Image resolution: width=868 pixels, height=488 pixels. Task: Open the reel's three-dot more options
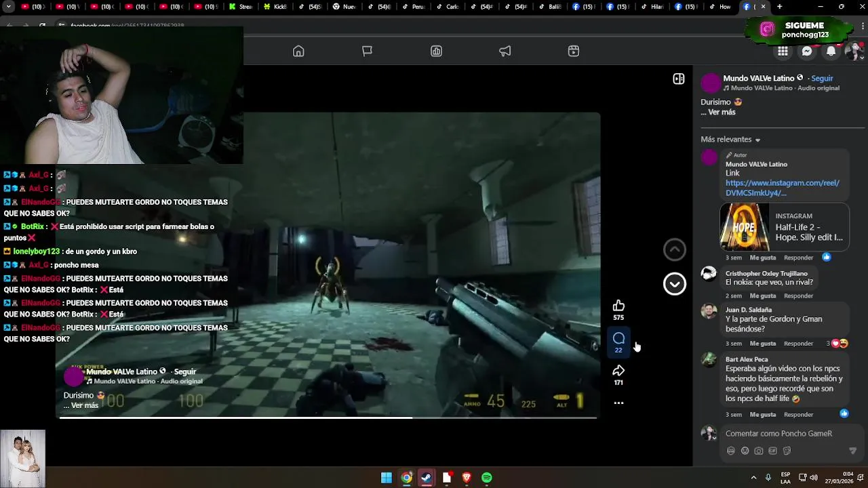618,403
